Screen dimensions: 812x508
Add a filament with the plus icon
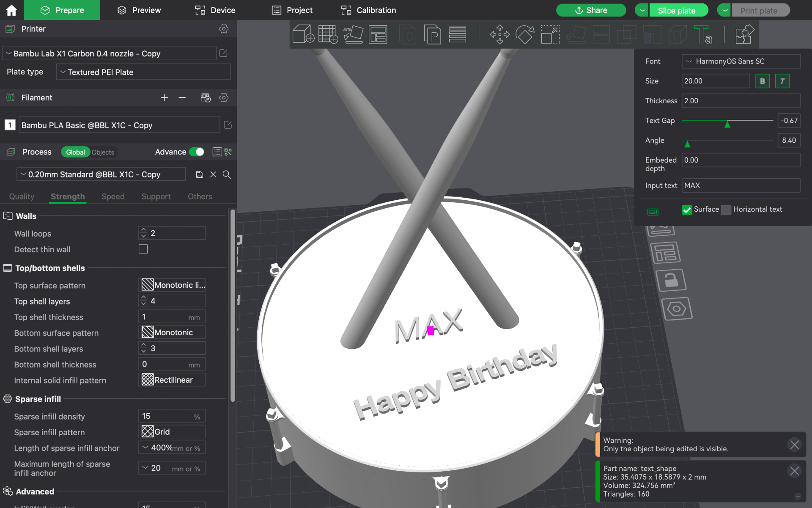point(165,98)
